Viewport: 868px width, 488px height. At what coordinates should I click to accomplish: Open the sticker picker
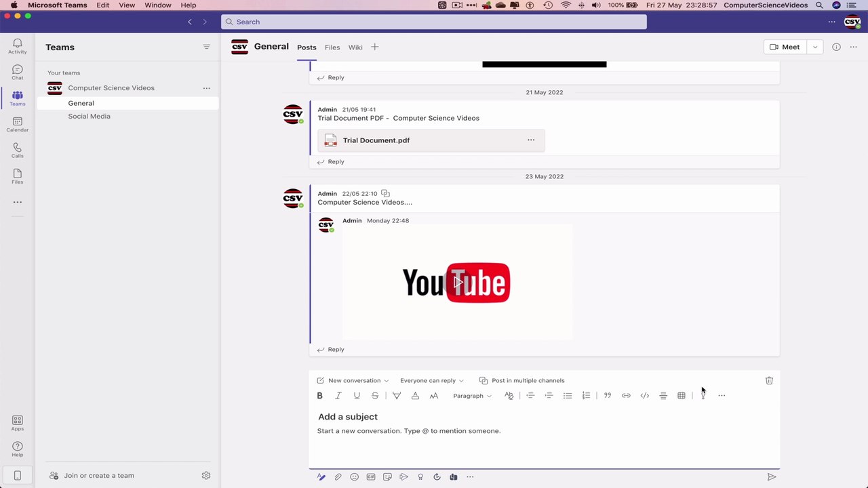point(387,477)
